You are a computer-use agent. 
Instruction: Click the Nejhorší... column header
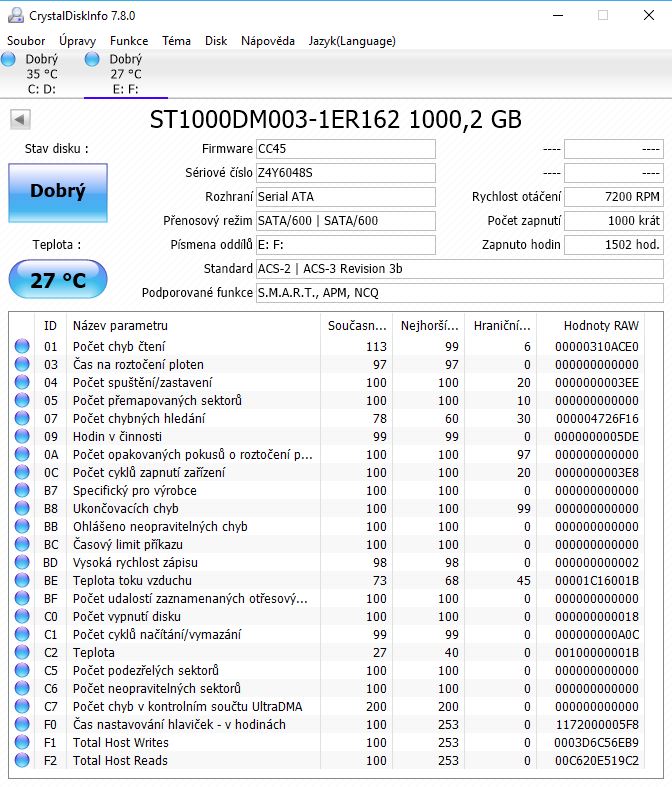coord(429,326)
